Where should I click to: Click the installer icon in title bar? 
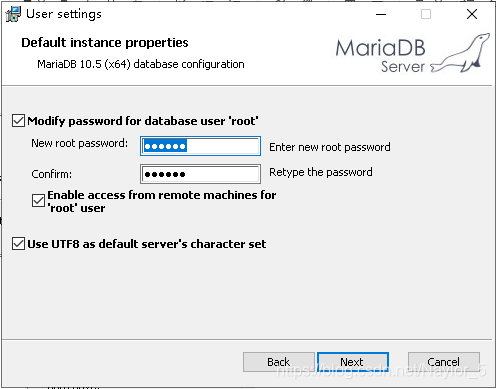(x=13, y=14)
